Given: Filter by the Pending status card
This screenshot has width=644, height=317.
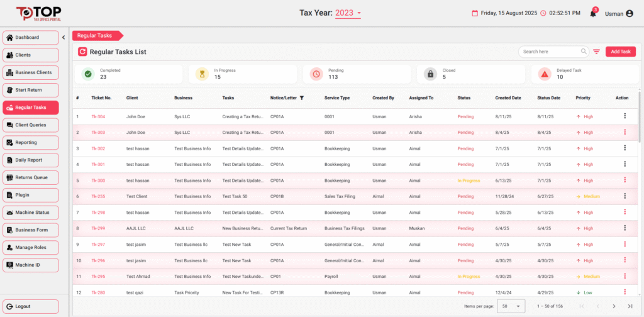Looking at the screenshot, I should click(357, 74).
